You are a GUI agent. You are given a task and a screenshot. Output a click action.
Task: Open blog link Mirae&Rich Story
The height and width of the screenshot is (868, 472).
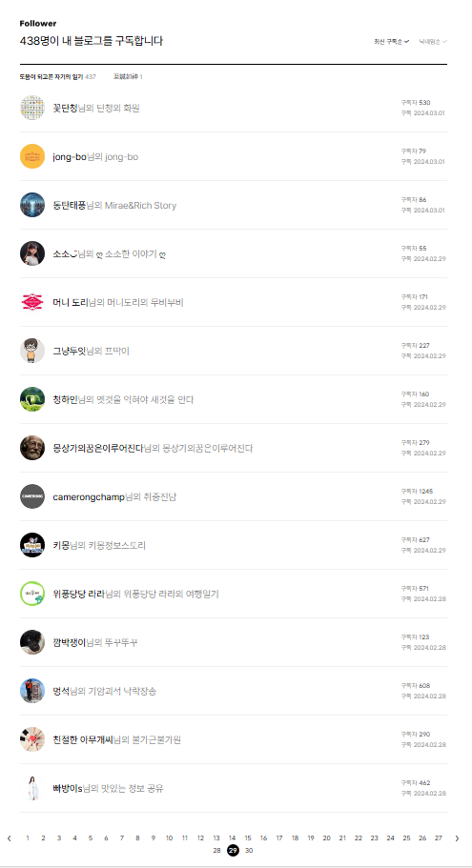pos(140,206)
